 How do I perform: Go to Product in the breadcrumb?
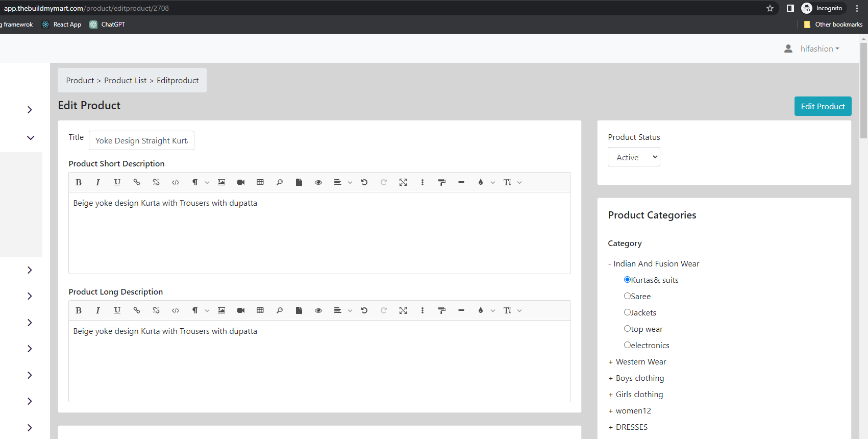(80, 81)
